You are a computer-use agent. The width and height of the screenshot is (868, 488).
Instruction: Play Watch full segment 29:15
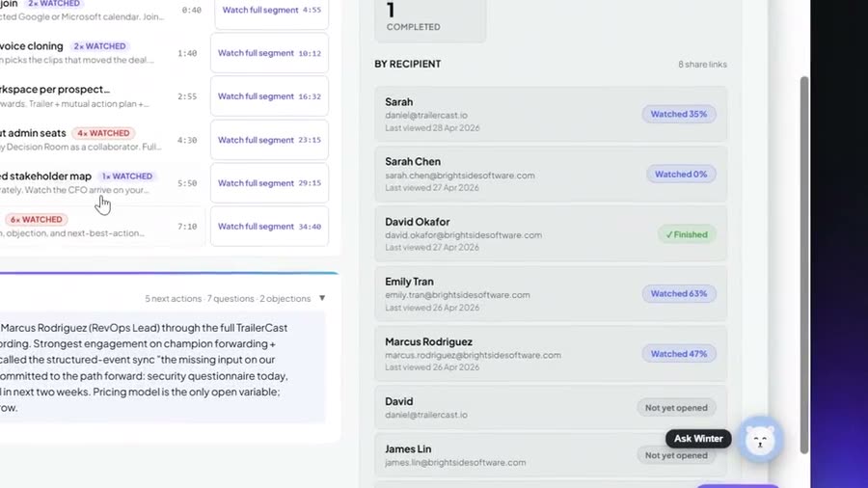coord(270,183)
